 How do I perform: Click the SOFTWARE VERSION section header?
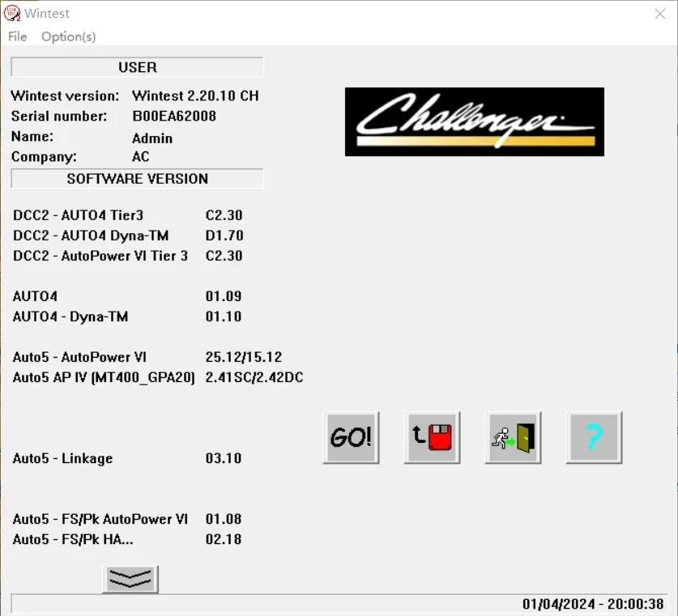point(137,178)
